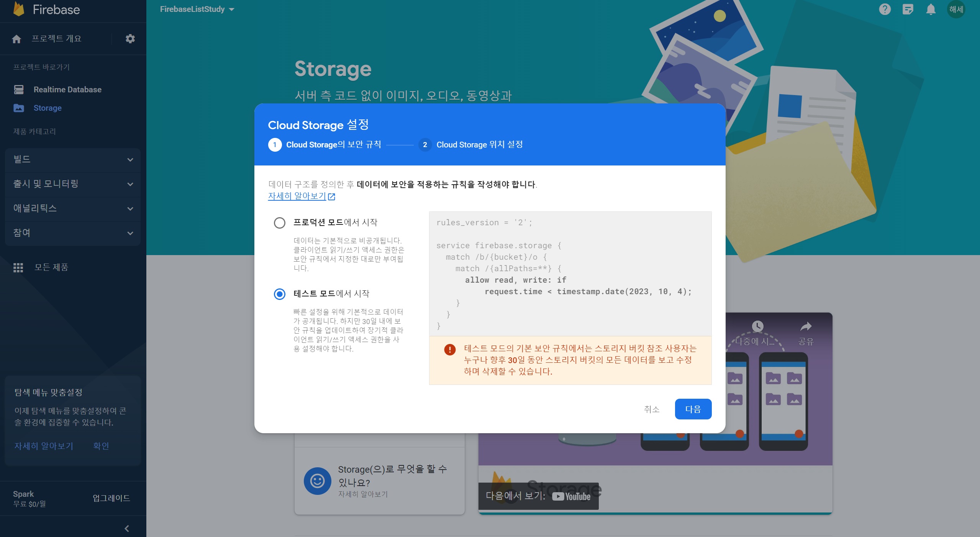Open the release notes feedback icon
This screenshot has width=980, height=537.
click(x=908, y=9)
